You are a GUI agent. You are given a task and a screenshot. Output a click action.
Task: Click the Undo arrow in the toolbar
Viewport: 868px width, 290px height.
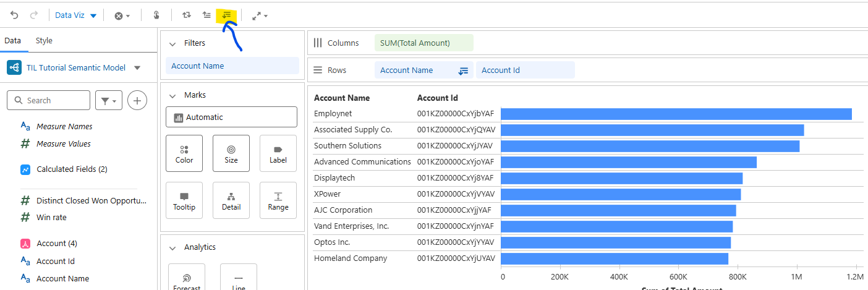pyautogui.click(x=14, y=15)
